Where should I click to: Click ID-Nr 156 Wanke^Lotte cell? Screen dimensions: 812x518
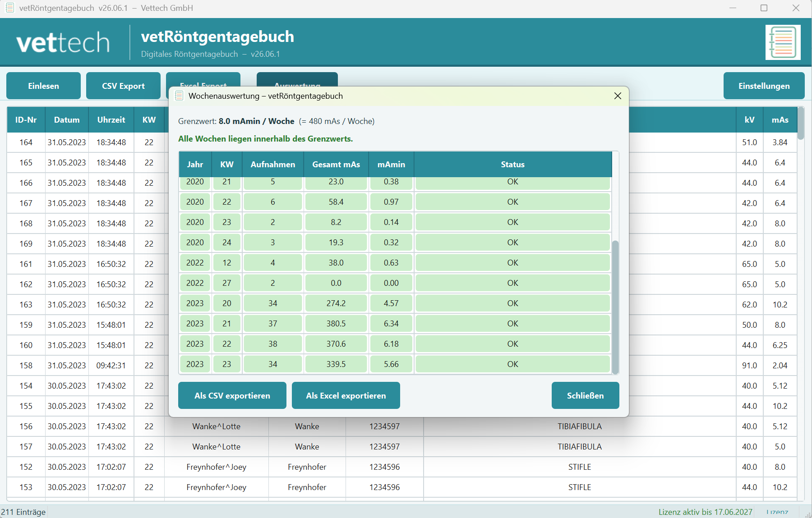pyautogui.click(x=217, y=426)
